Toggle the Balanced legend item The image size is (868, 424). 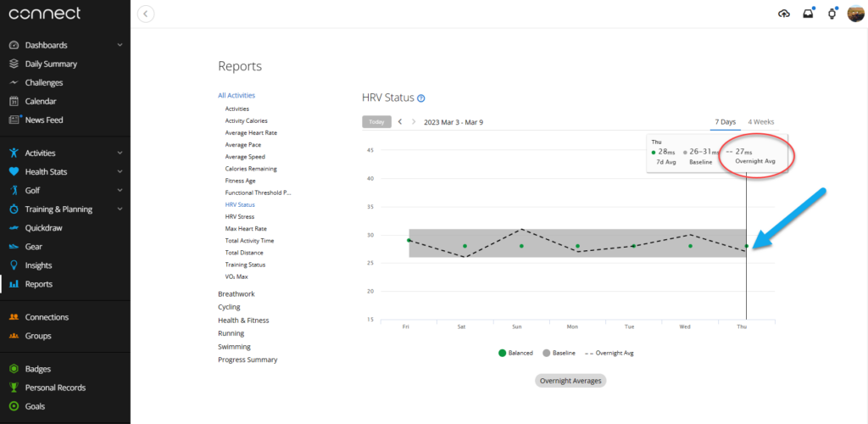[516, 353]
